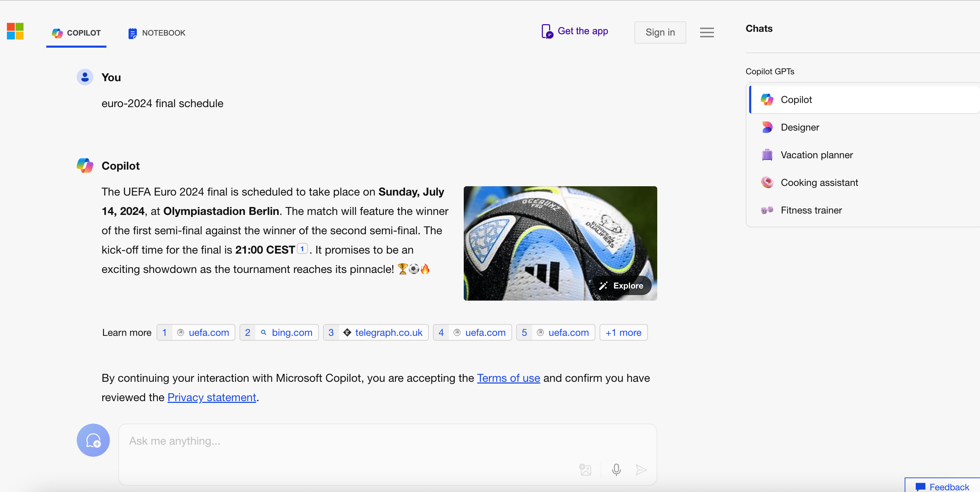This screenshot has height=492, width=980.
Task: Select Fitness trainer GPT
Action: [864, 210]
